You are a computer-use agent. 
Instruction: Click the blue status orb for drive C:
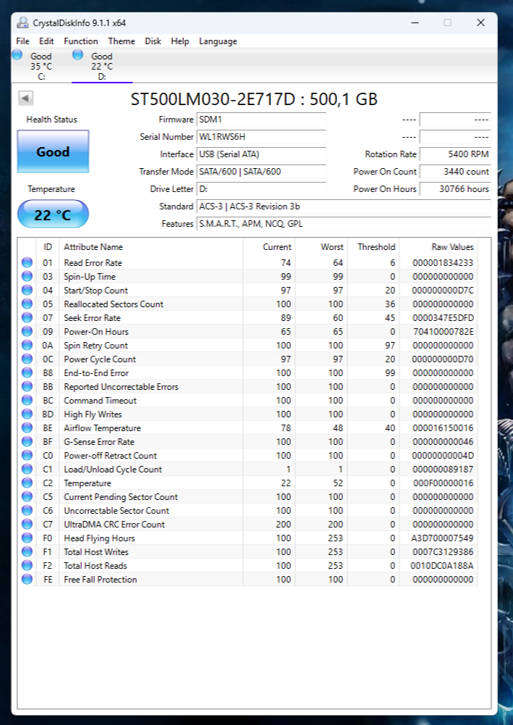coord(17,55)
